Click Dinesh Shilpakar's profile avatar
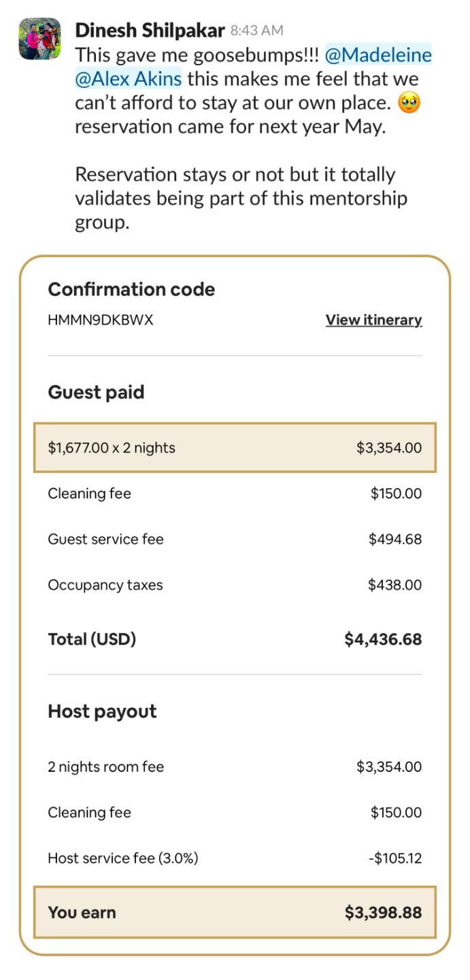The width and height of the screenshot is (470, 980). 39,39
